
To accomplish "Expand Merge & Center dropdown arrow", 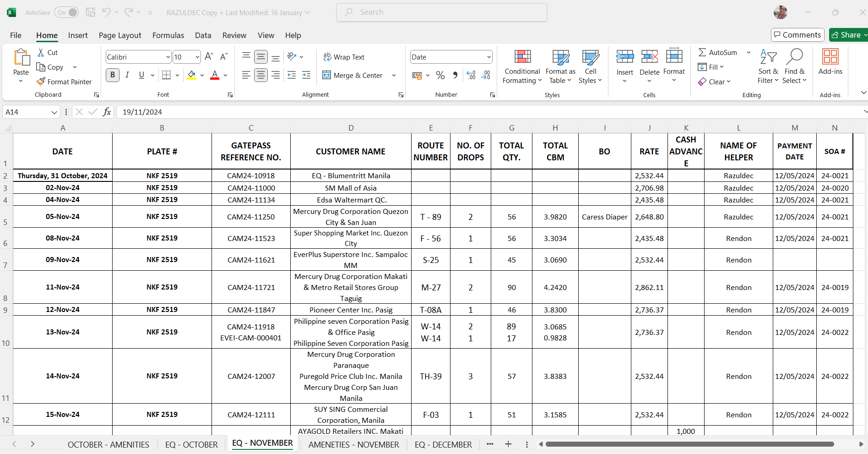I will (394, 75).
